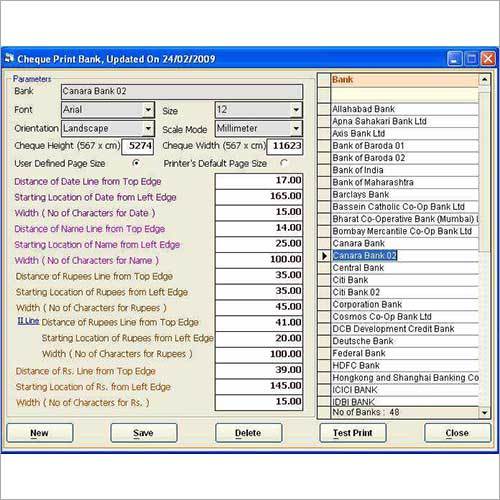Click the Bank column header in the list
500x500 pixels.
pos(405,80)
